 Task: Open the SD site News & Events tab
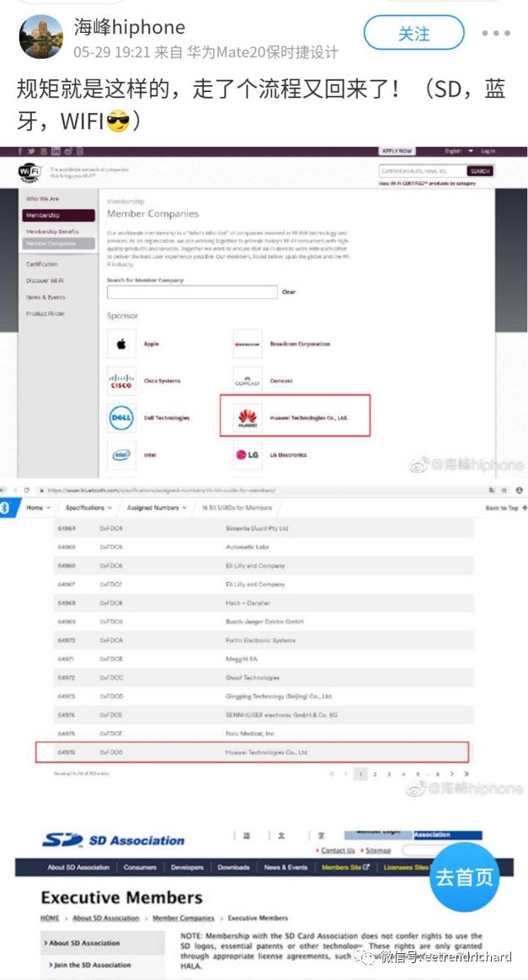click(285, 867)
